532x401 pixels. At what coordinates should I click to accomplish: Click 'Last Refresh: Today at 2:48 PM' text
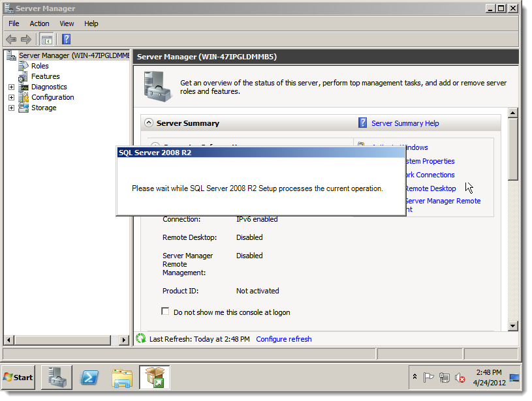200,339
